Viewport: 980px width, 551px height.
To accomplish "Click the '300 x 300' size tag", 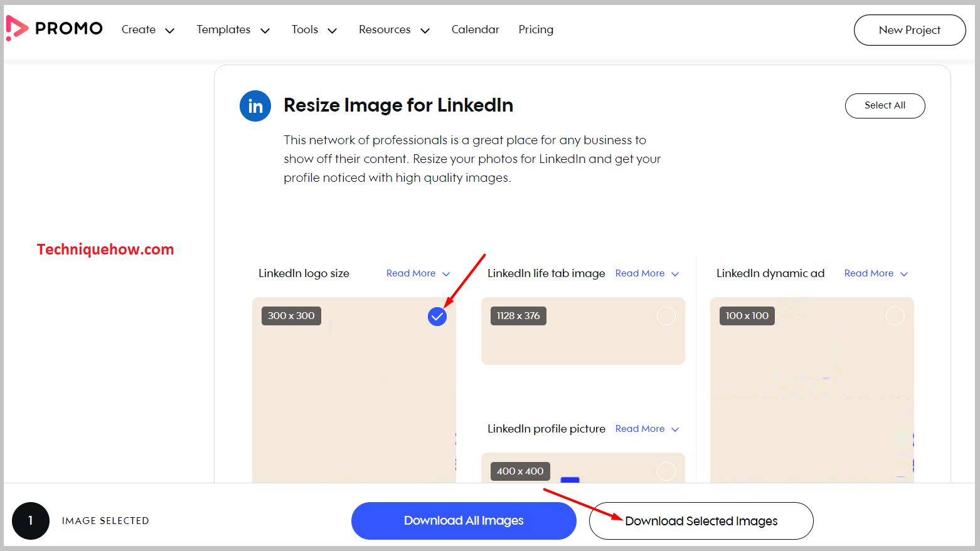I will click(x=291, y=316).
